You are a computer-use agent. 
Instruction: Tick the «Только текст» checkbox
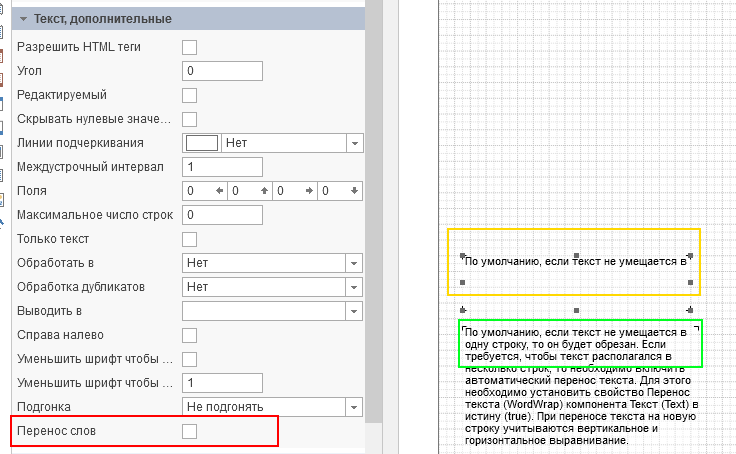click(x=189, y=239)
